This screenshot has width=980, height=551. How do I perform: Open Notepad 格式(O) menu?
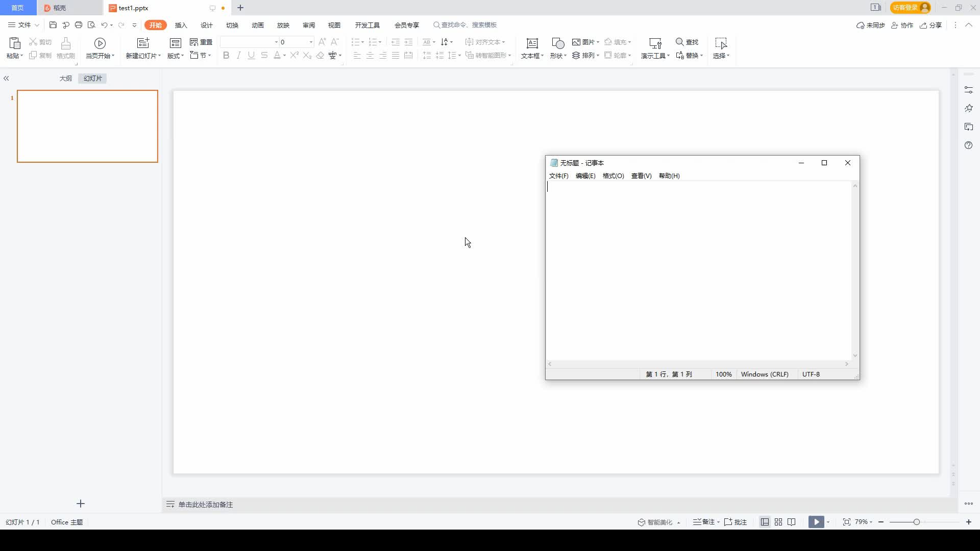(614, 176)
